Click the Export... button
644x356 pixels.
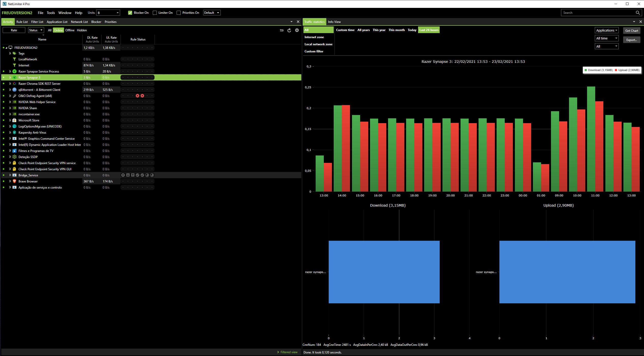pos(631,40)
